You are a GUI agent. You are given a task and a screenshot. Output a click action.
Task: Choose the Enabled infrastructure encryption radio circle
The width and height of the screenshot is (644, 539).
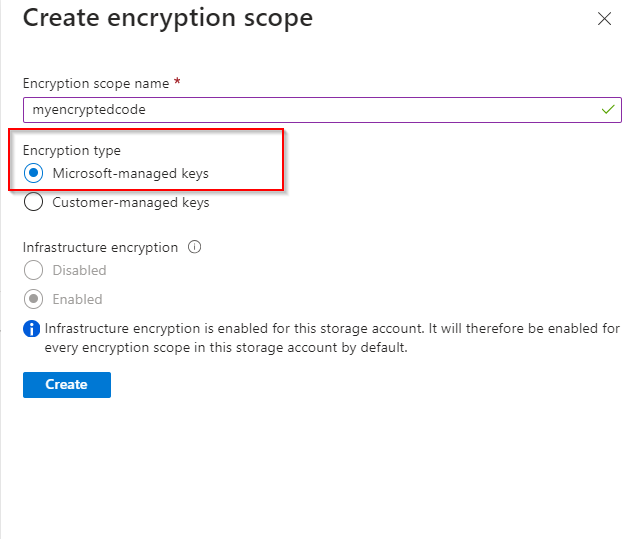click(x=33, y=299)
